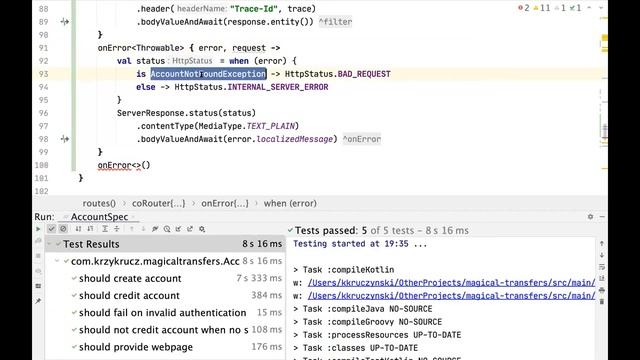
Task: Click rerun failed tests icon in sidebar
Action: point(38,241)
